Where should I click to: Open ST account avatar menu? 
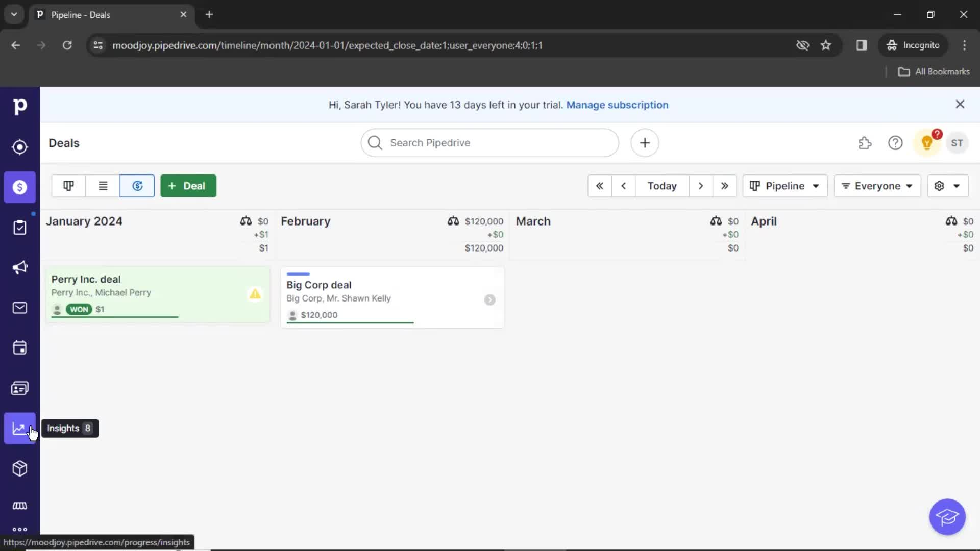coord(957,143)
